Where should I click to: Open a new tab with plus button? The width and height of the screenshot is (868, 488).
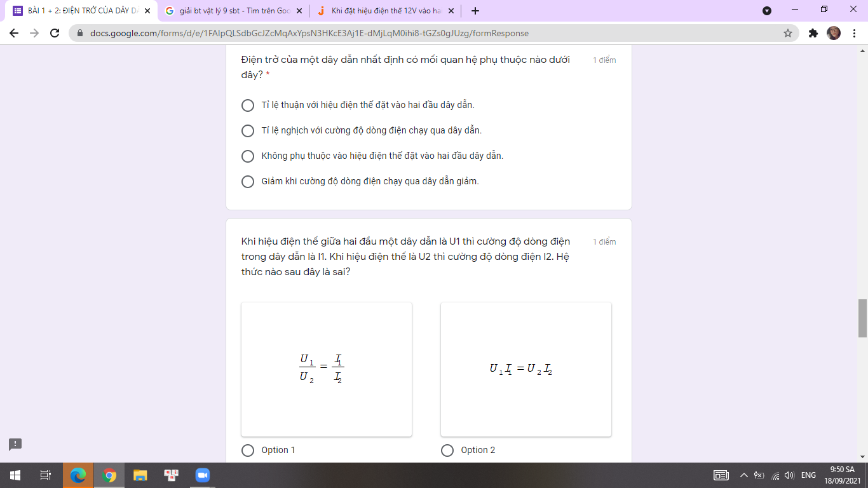point(475,11)
